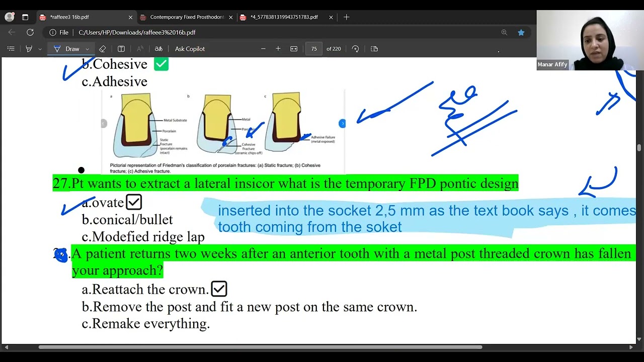Screen dimensions: 644x362
Task: Open the tab actions menu icon
Action: 25,17
